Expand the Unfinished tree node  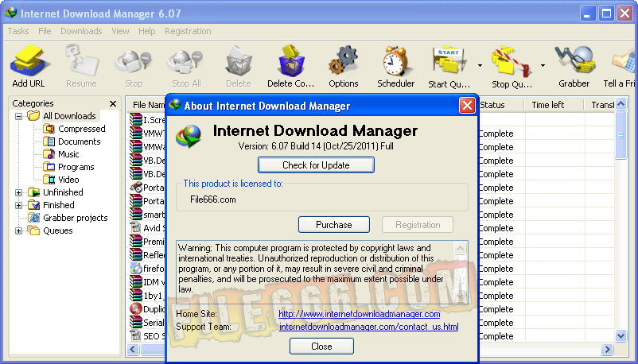tap(19, 192)
